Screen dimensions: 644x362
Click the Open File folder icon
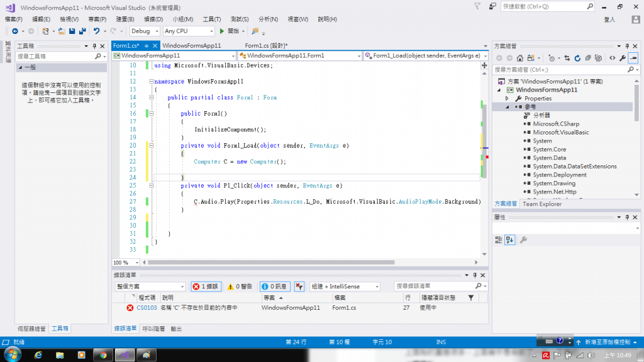62,31
